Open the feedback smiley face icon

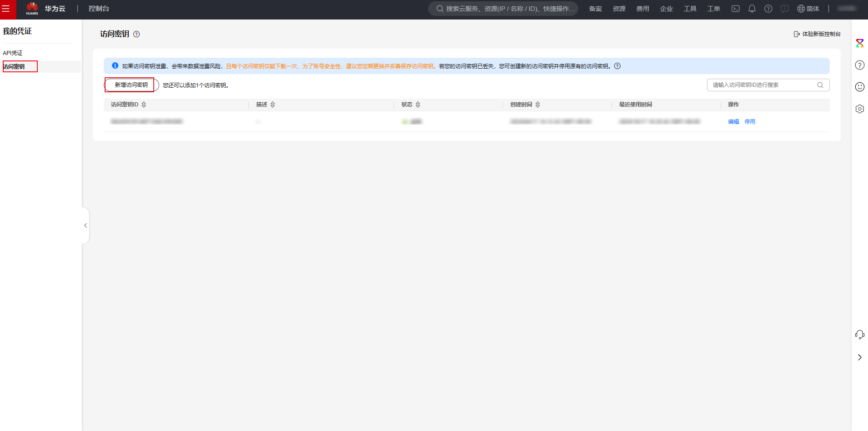pyautogui.click(x=859, y=87)
